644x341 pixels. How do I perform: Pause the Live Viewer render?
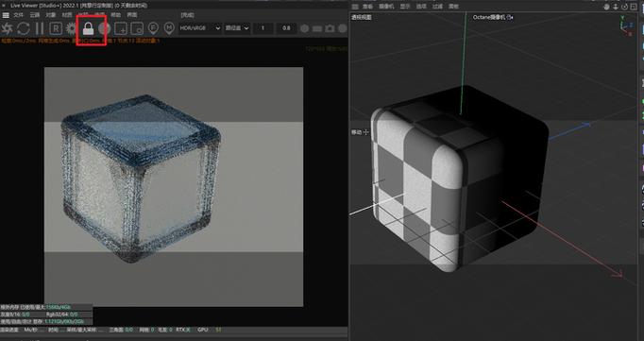pyautogui.click(x=40, y=28)
